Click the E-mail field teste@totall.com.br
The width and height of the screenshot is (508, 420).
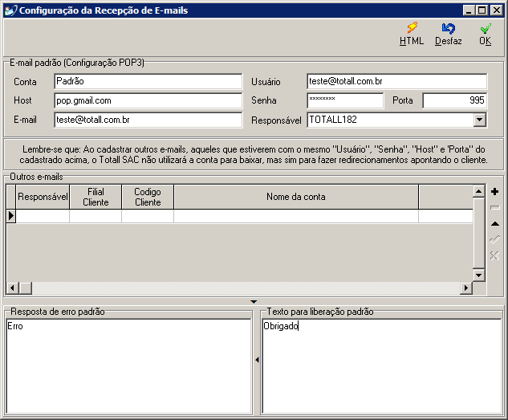click(148, 120)
